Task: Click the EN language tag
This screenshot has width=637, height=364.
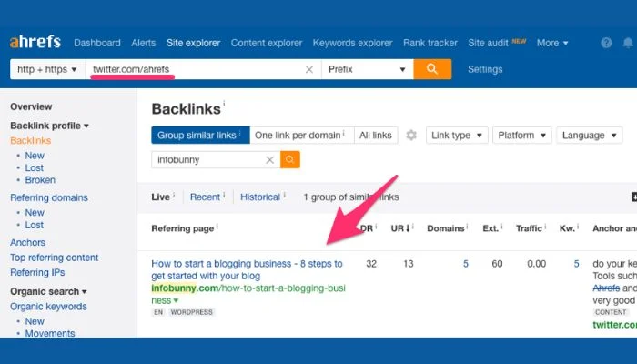Action: pyautogui.click(x=158, y=312)
